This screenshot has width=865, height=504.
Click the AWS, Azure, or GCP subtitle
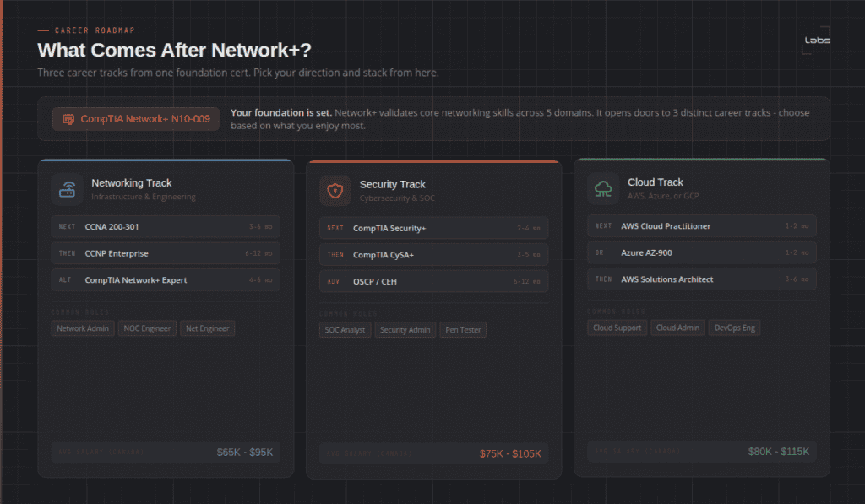pos(663,196)
